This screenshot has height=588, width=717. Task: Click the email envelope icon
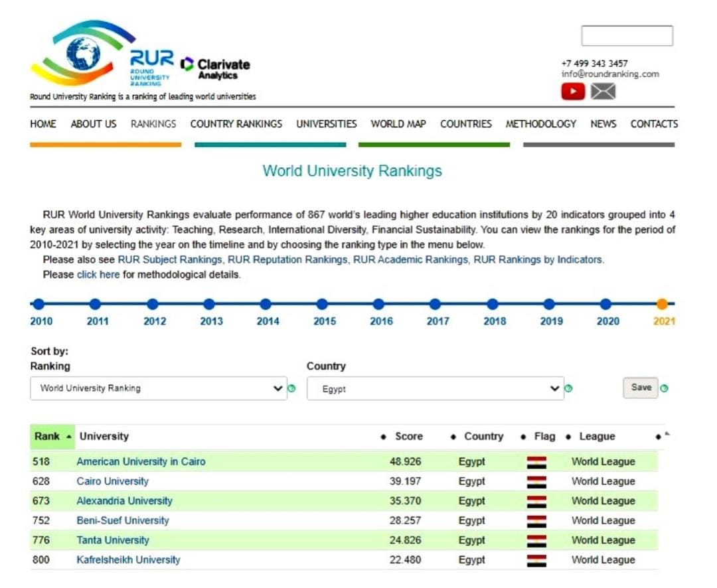tap(603, 92)
